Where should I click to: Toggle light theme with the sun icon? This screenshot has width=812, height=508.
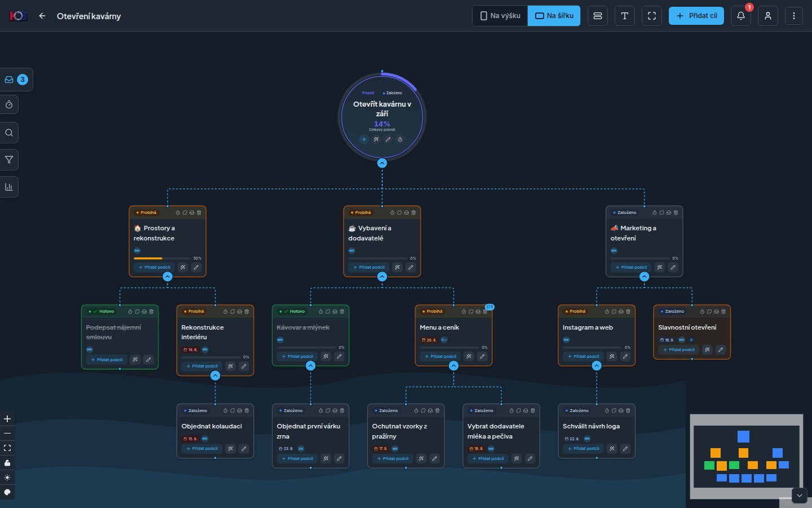point(7,478)
